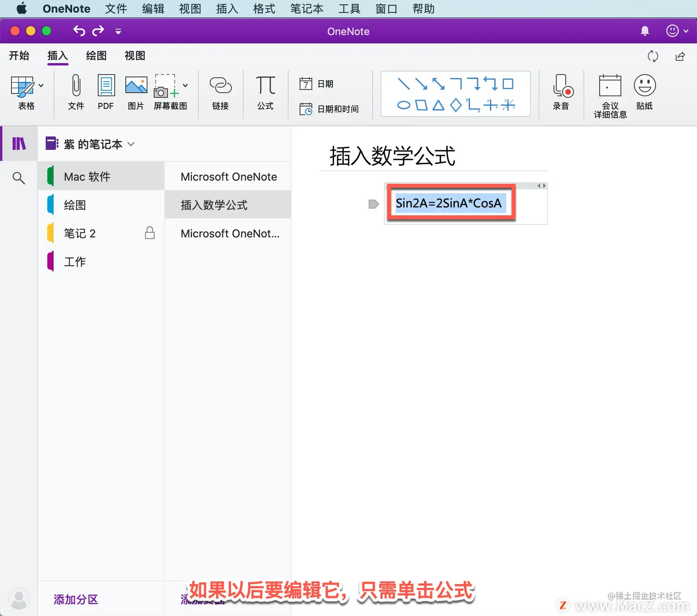697x616 pixels.
Task: Open the 格式 menu in menu bar
Action: [264, 9]
